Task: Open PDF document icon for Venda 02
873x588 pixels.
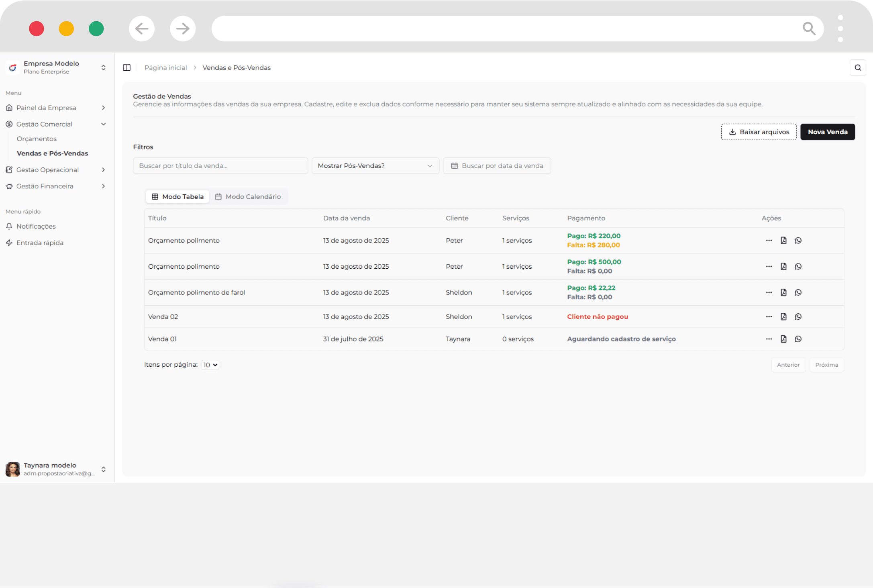Action: (x=783, y=316)
